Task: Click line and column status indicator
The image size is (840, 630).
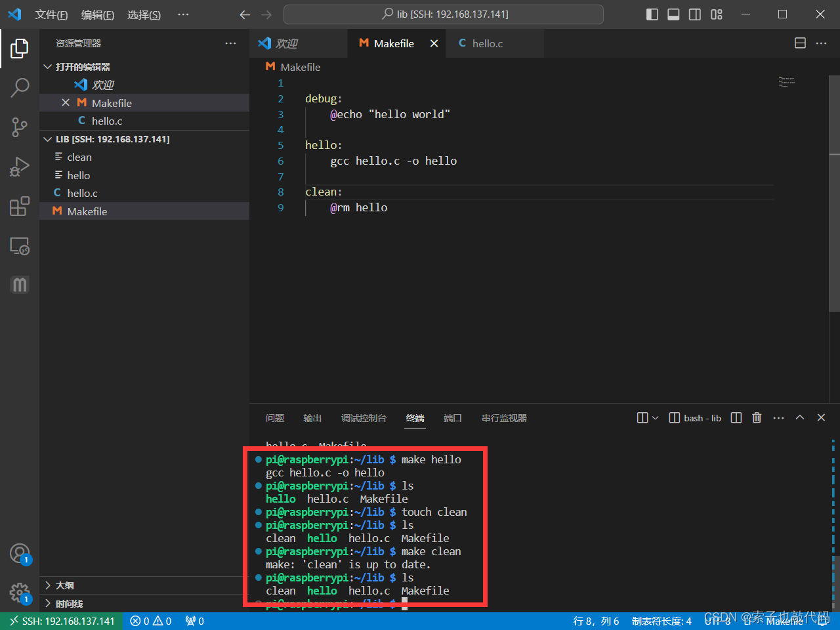Action: pyautogui.click(x=596, y=621)
